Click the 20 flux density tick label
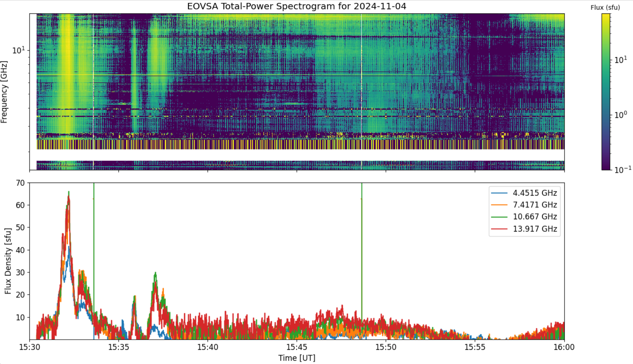The height and width of the screenshot is (364, 633). [x=21, y=295]
